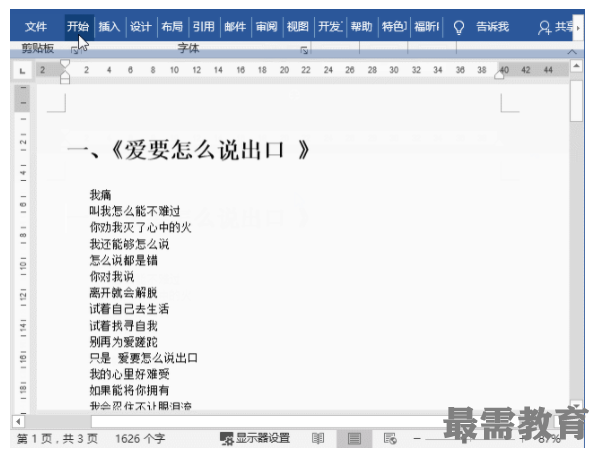The image size is (595, 463).
Task: Click the heading 《爱要怎么说出口》
Action: pyautogui.click(x=210, y=150)
